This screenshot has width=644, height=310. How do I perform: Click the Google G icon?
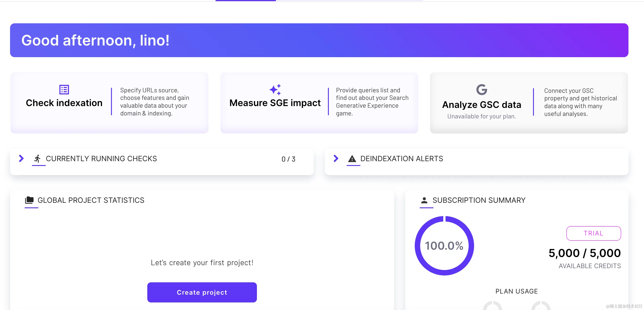pos(481,90)
